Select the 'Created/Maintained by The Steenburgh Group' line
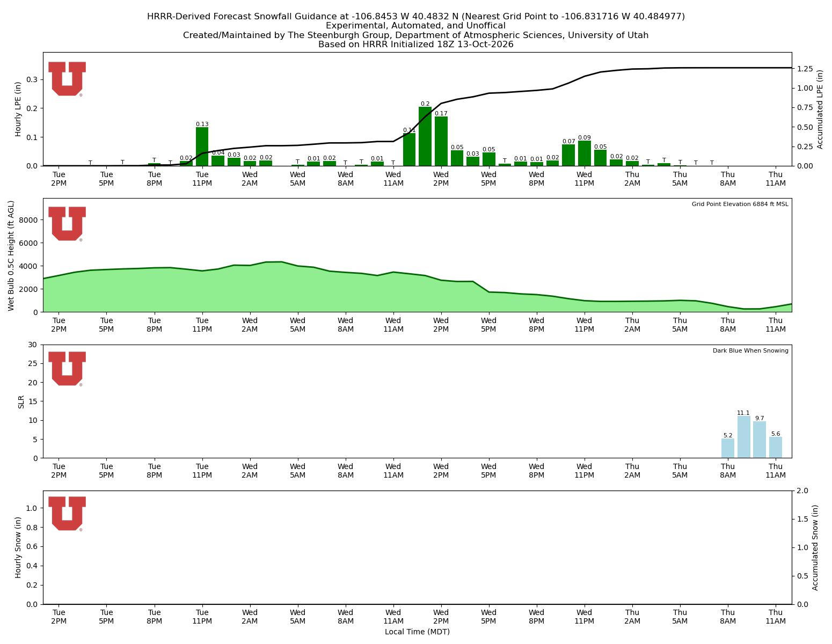Image resolution: width=832 pixels, height=644 pixels. [416, 35]
